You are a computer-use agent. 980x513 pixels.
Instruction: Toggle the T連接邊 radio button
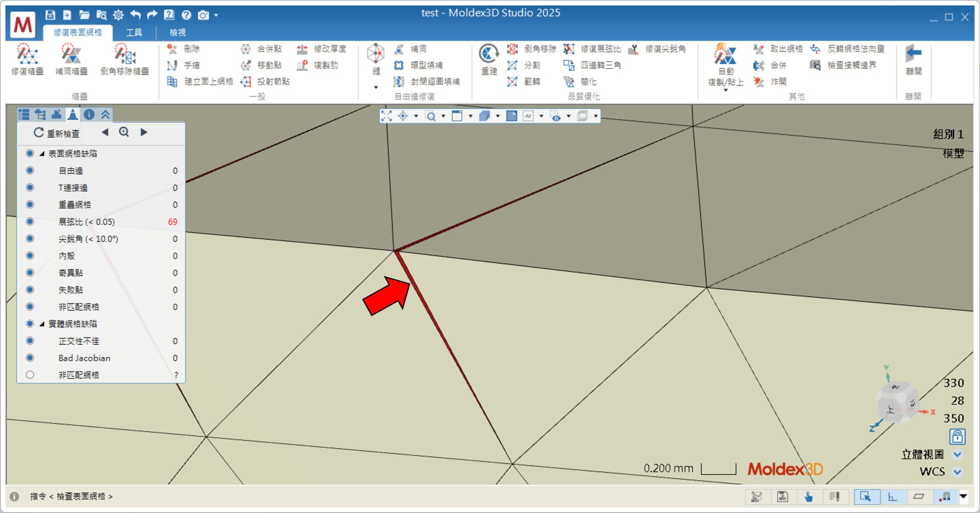click(x=30, y=187)
